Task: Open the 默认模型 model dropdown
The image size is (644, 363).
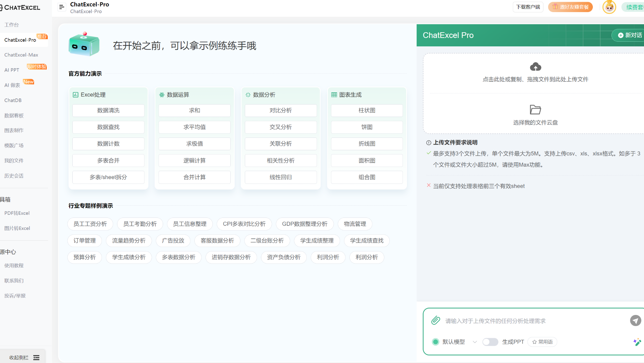Action: click(454, 341)
